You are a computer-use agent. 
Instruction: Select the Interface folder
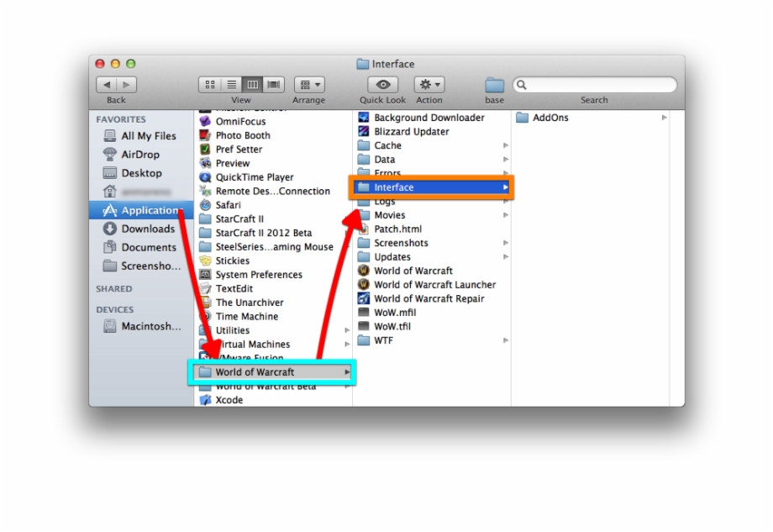coord(431,187)
